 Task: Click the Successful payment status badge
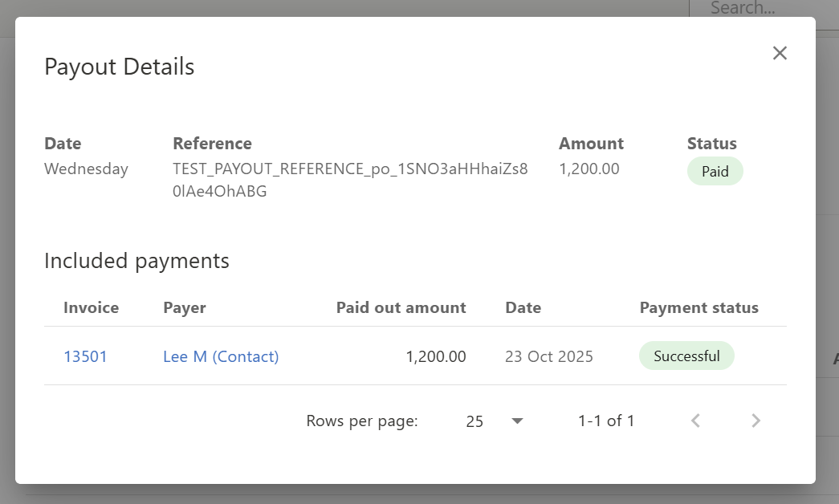(686, 356)
